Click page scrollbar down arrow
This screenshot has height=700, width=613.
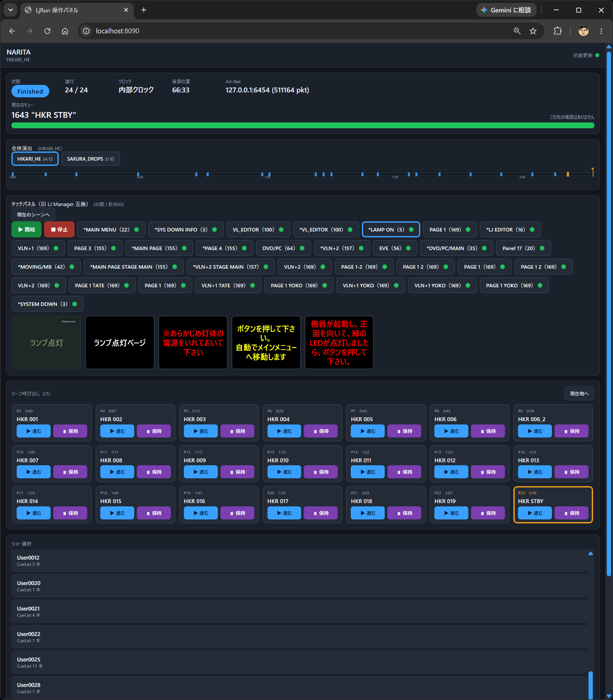coord(609,696)
